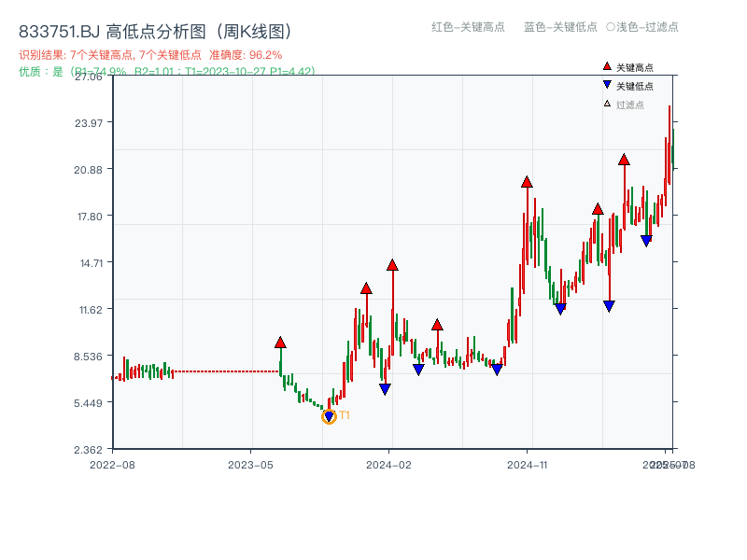Image resolution: width=747 pixels, height=560 pixels.
Task: Click the 关键低点 legend label
Action: click(635, 86)
